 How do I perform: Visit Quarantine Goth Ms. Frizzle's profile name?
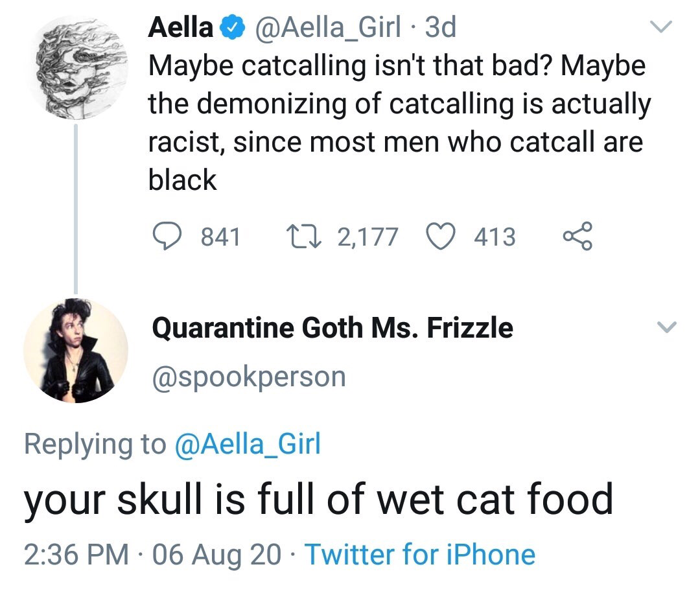click(x=332, y=327)
